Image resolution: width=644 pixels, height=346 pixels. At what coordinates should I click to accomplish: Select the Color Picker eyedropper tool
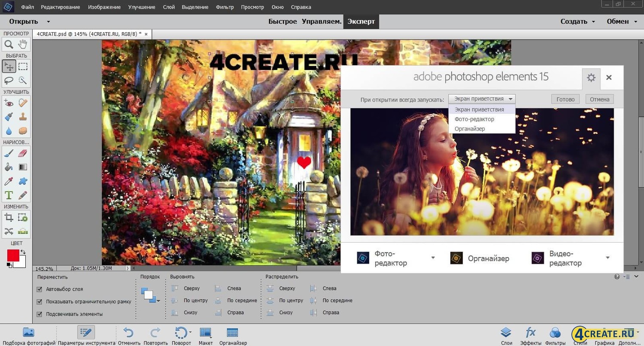click(9, 181)
